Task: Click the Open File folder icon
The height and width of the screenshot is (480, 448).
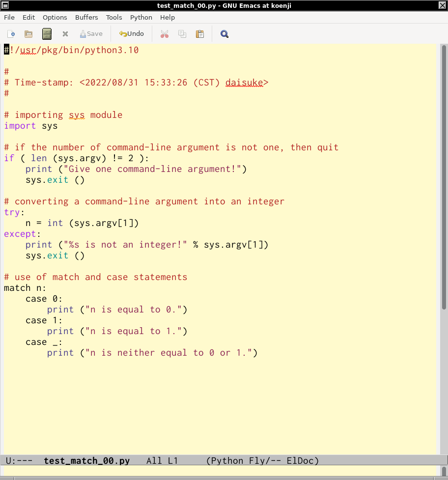Action: coord(28,34)
